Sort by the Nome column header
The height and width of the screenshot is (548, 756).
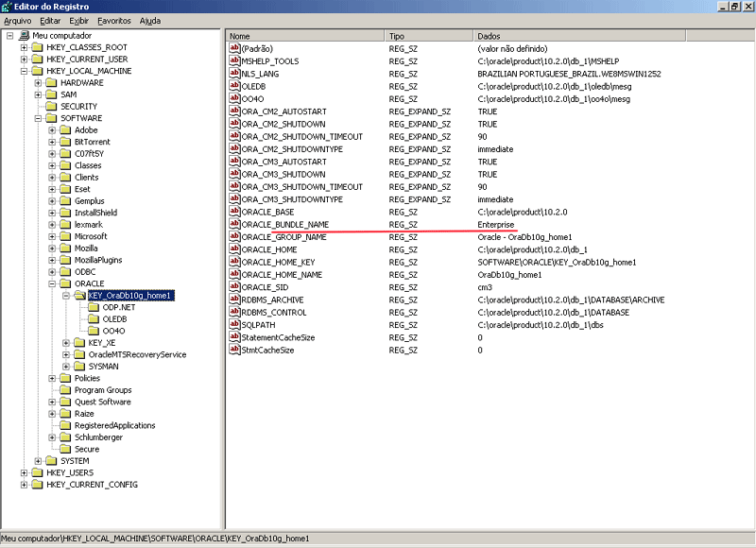point(305,36)
